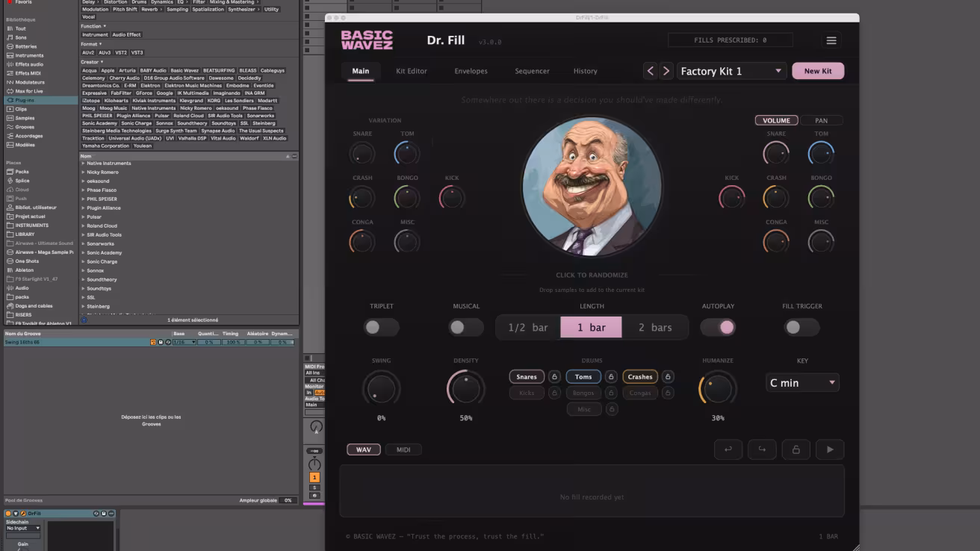Screen dimensions: 980x551
Task: Open the Kit Editor tab
Action: (412, 71)
